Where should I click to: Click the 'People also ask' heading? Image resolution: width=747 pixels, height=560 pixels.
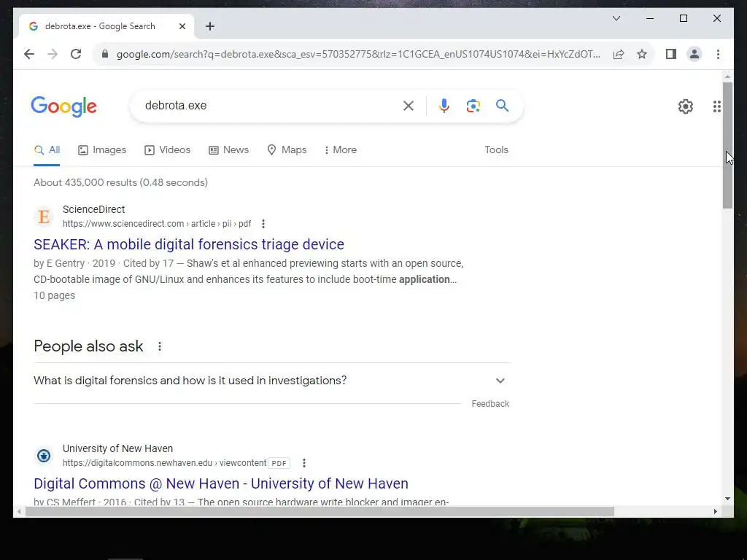click(88, 346)
